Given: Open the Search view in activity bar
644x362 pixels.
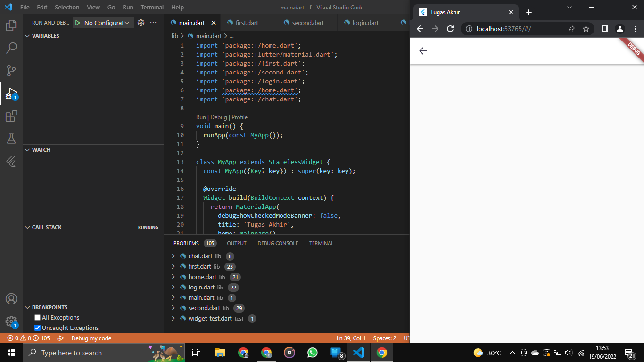Looking at the screenshot, I should (x=11, y=48).
